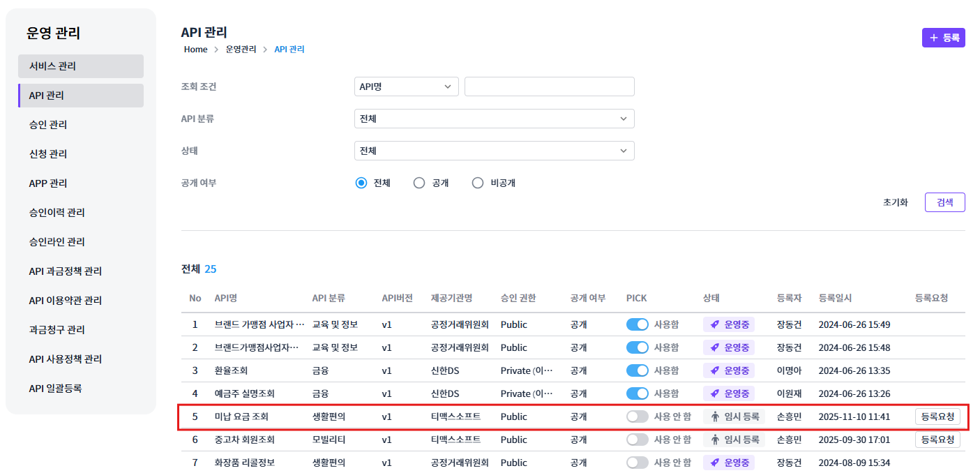The width and height of the screenshot is (980, 473).
Task: Turn off PICK for 예금주 실명조회
Action: point(638,393)
